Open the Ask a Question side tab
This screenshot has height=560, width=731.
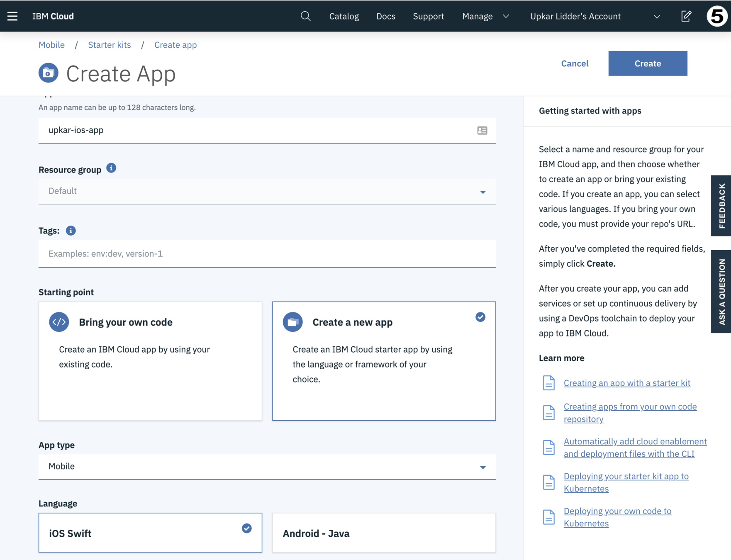pyautogui.click(x=721, y=291)
